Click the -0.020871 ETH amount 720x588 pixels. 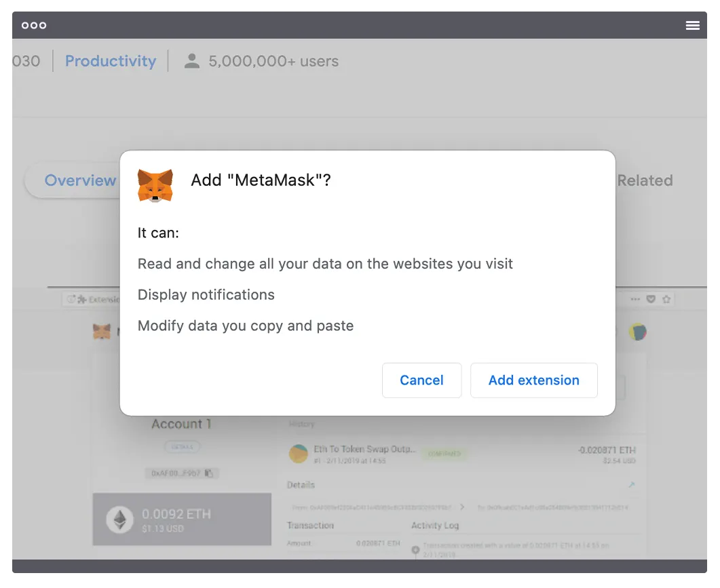pyautogui.click(x=607, y=450)
